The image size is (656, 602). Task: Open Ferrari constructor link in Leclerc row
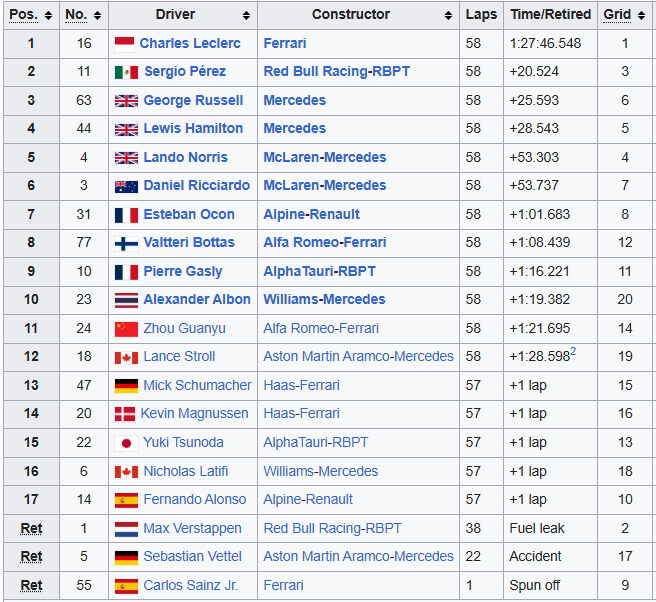(x=285, y=43)
